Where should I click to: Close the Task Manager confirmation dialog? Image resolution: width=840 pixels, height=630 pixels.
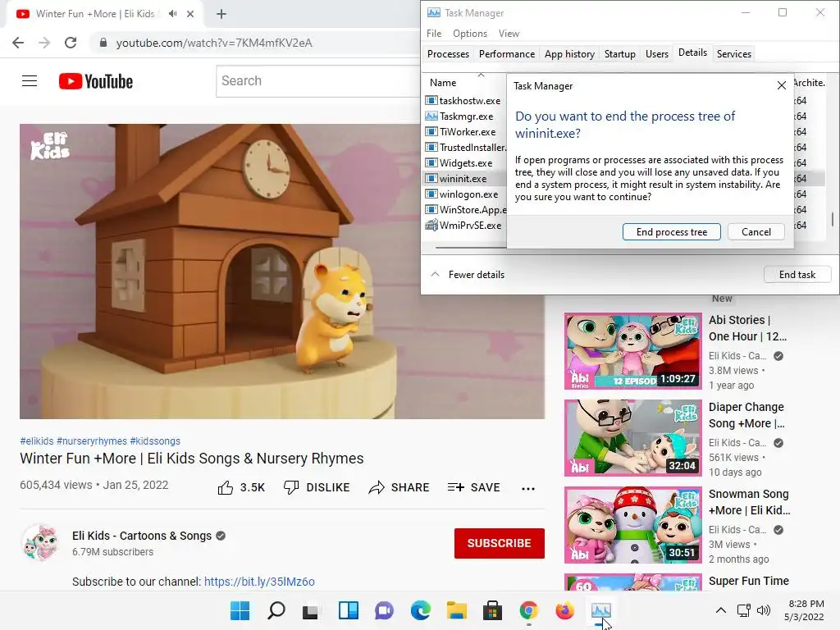pyautogui.click(x=782, y=85)
